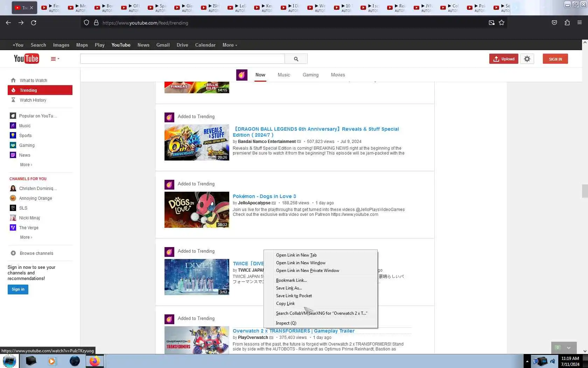The image size is (588, 368).
Task: Open the TWICE DIVE video thumbnail
Action: (197, 277)
